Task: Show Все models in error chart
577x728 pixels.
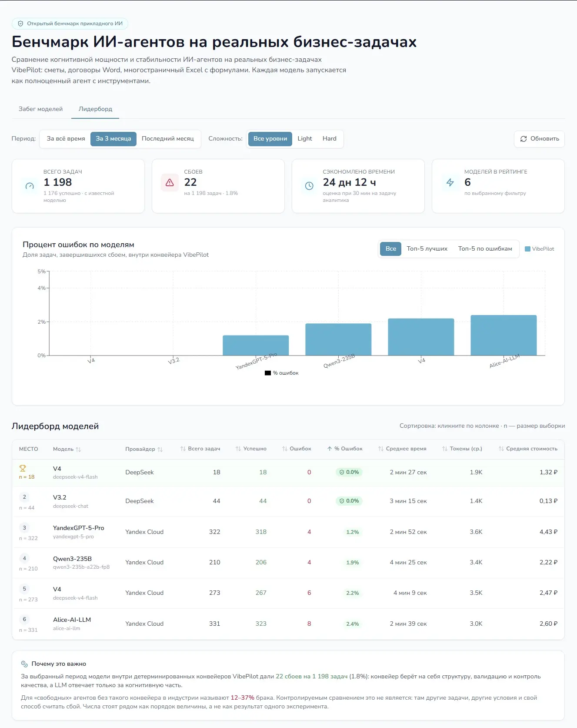Action: tap(391, 249)
